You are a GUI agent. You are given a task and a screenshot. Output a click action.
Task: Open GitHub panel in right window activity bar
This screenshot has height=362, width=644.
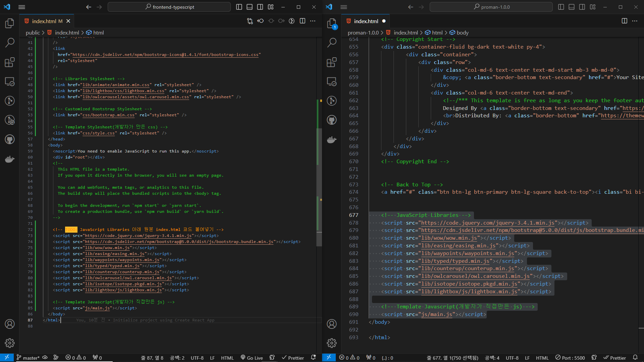[332, 120]
